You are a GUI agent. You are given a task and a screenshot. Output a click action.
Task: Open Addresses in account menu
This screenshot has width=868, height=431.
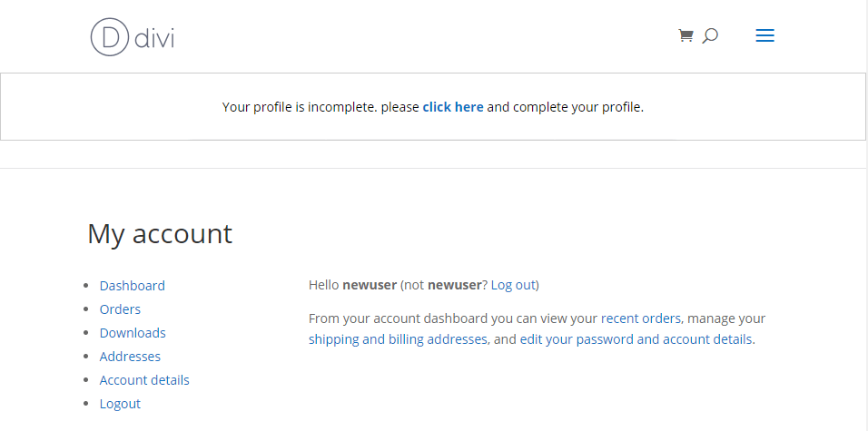[130, 357]
